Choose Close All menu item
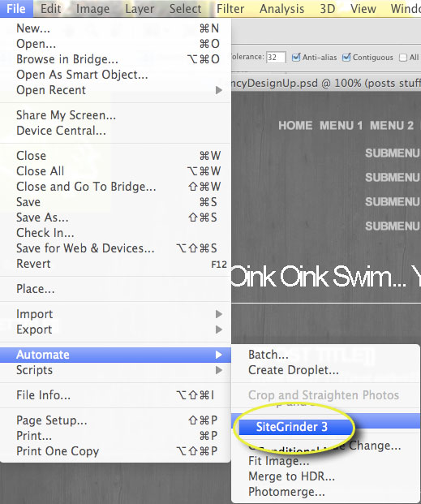 click(115, 171)
